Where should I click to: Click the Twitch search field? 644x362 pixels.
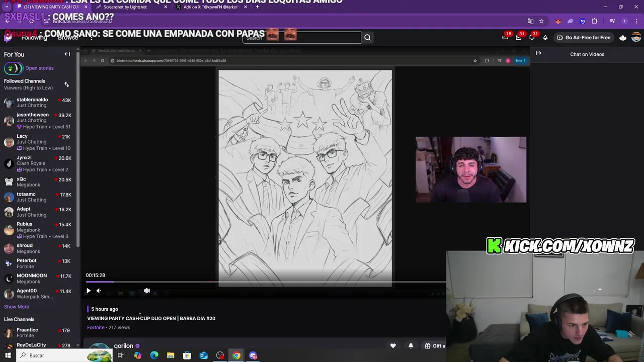tap(301, 38)
